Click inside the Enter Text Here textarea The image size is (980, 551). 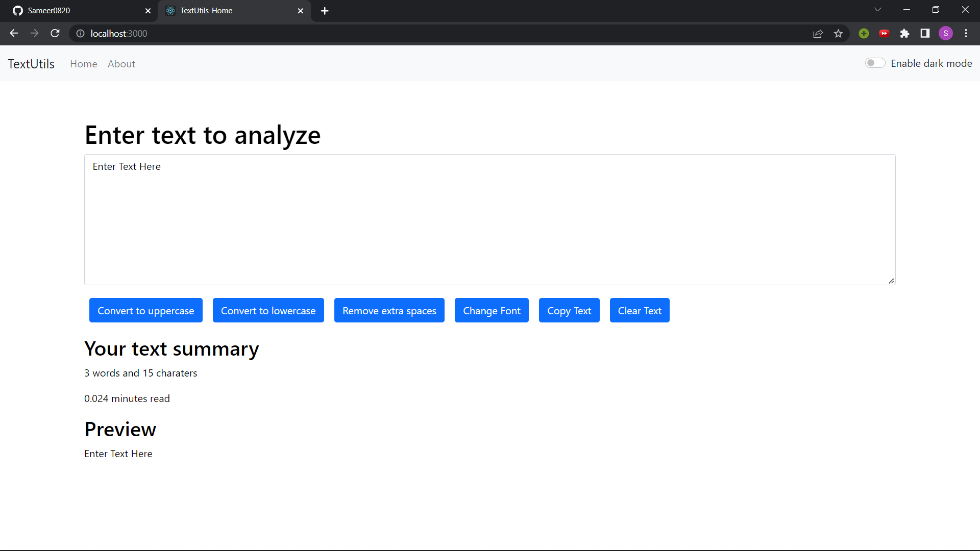click(489, 219)
